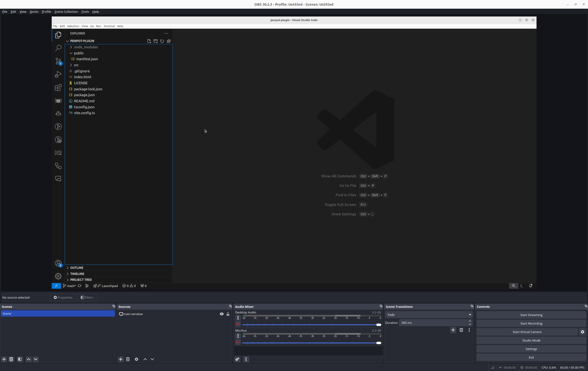Add a configurable transition with plus icon
Image resolution: width=588 pixels, height=371 pixels.
[x=453, y=330]
